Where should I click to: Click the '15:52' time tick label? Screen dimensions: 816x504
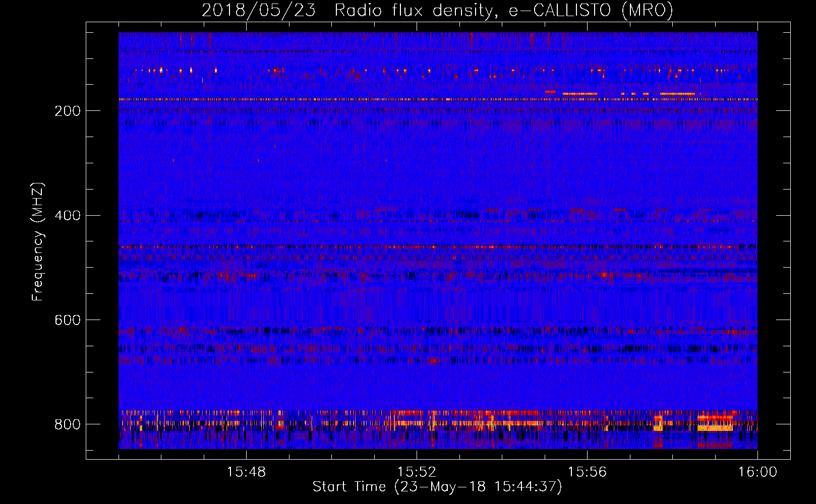tap(417, 472)
